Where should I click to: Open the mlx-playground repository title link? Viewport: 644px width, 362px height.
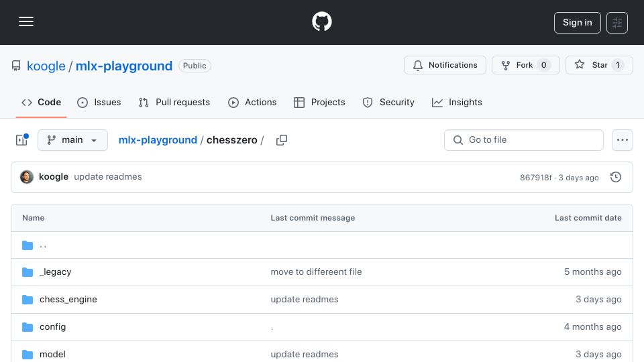(x=124, y=66)
